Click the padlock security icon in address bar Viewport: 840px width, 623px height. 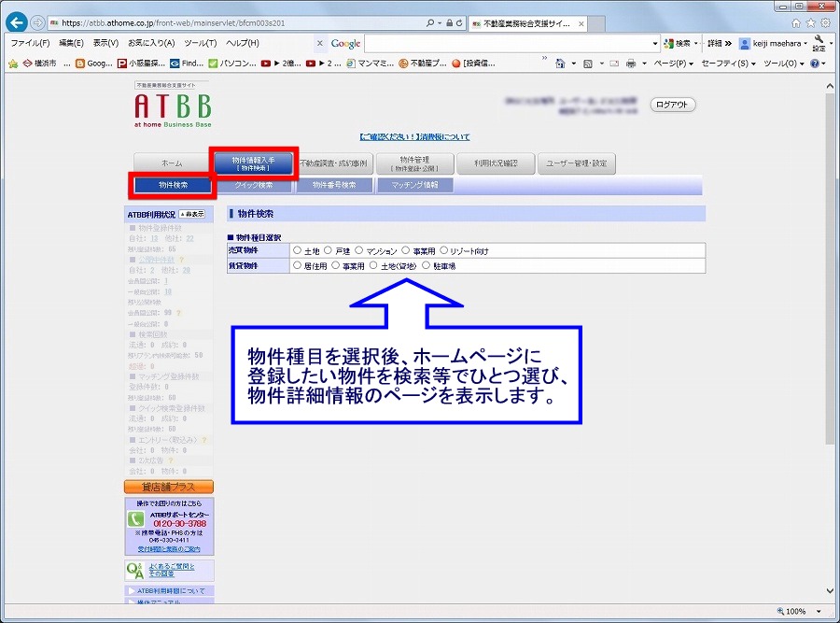(450, 23)
